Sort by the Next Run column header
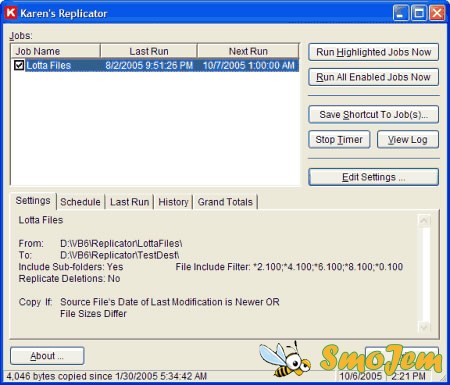Image resolution: width=450 pixels, height=385 pixels. (248, 51)
